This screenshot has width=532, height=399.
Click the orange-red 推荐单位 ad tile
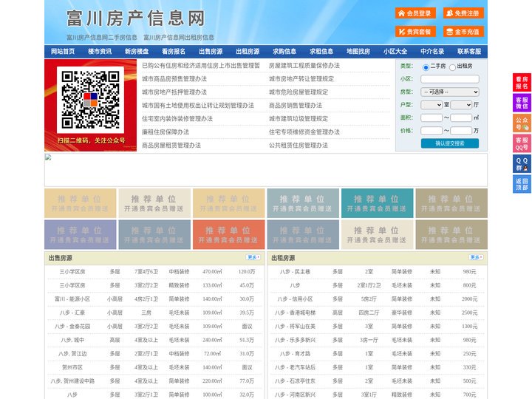228,234
